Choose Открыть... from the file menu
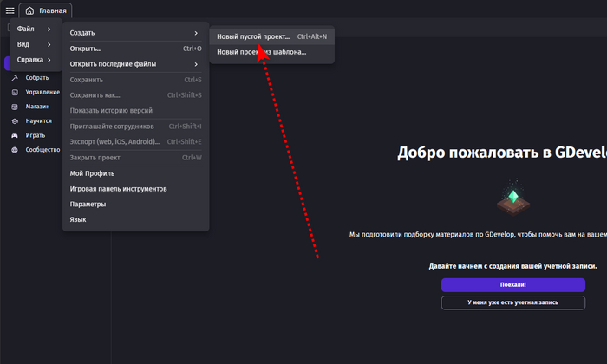607x364 pixels. [135, 49]
